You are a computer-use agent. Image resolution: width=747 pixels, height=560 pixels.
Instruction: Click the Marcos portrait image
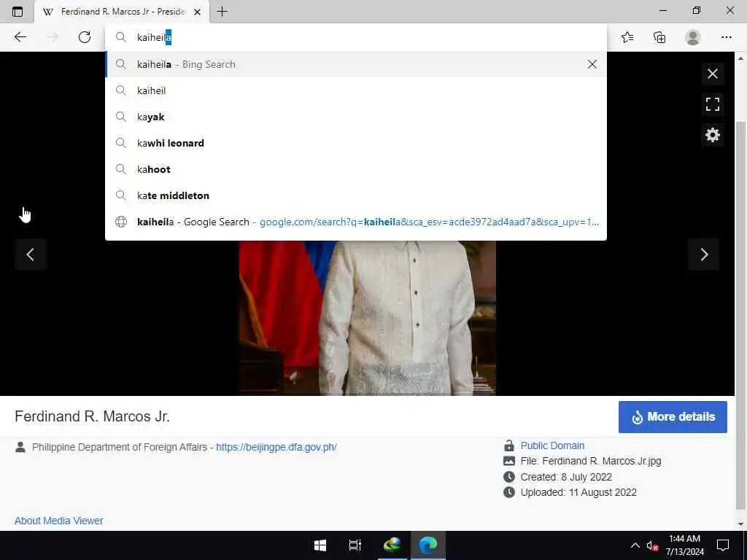pyautogui.click(x=368, y=318)
